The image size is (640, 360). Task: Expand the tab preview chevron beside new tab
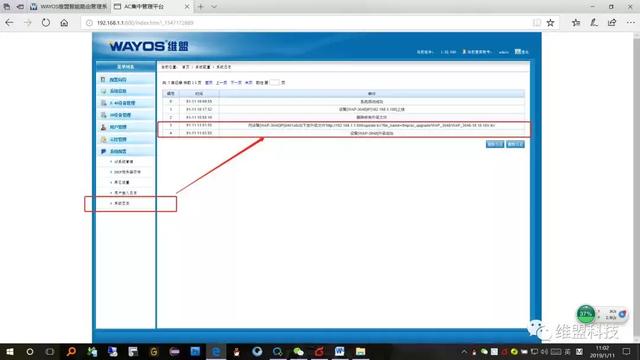[x=214, y=7]
